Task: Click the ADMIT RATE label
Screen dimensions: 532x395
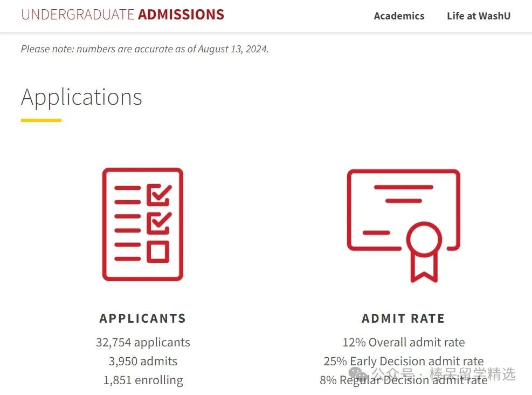Action: coord(403,318)
